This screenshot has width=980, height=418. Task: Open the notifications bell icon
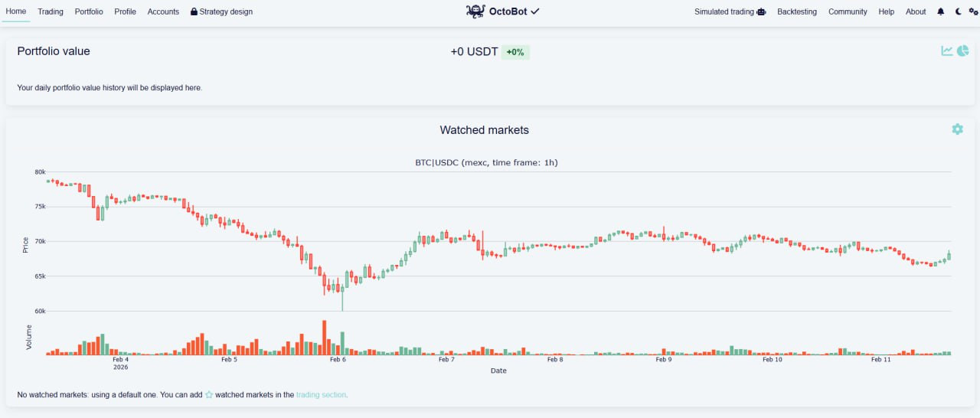(x=941, y=11)
